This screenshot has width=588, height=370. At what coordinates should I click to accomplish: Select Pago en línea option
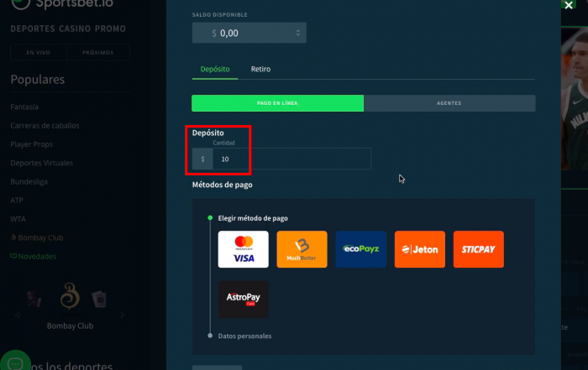coord(277,103)
